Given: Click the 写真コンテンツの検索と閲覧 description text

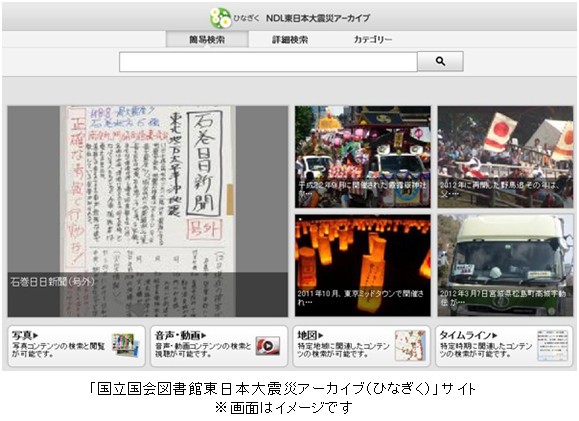Looking at the screenshot, I should click(58, 350).
